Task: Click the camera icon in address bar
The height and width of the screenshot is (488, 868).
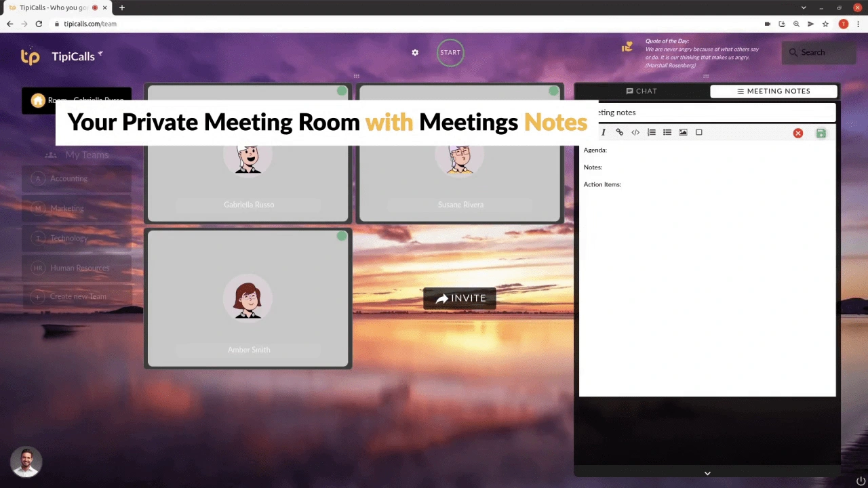Action: [768, 24]
